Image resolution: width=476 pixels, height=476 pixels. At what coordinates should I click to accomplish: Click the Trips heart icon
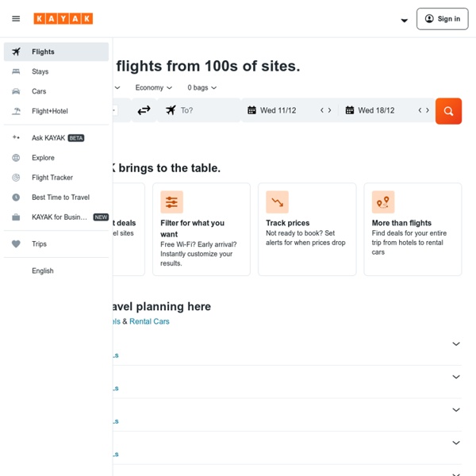click(16, 244)
